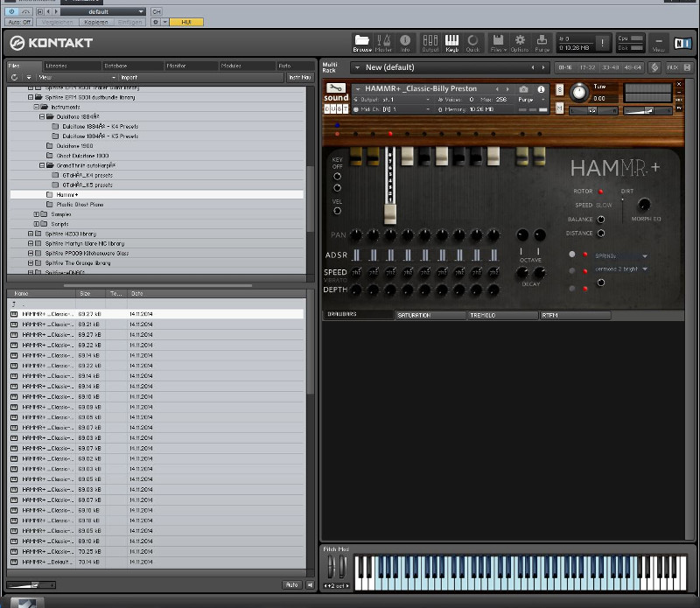This screenshot has height=608, width=700.
Task: Click the Purge icon in toolbar
Action: 542,43
